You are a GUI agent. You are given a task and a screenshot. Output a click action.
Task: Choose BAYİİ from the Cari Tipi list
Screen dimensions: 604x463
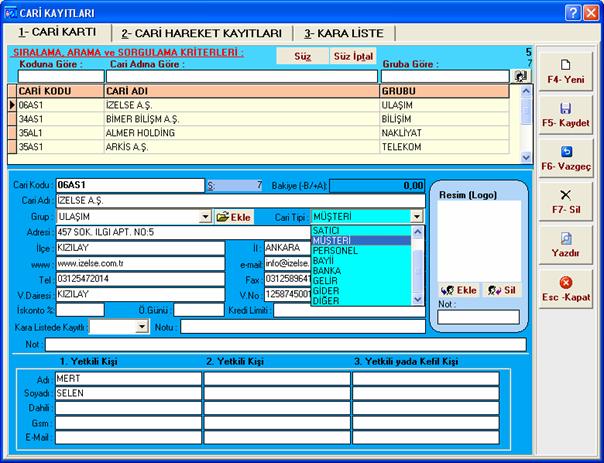[361, 260]
